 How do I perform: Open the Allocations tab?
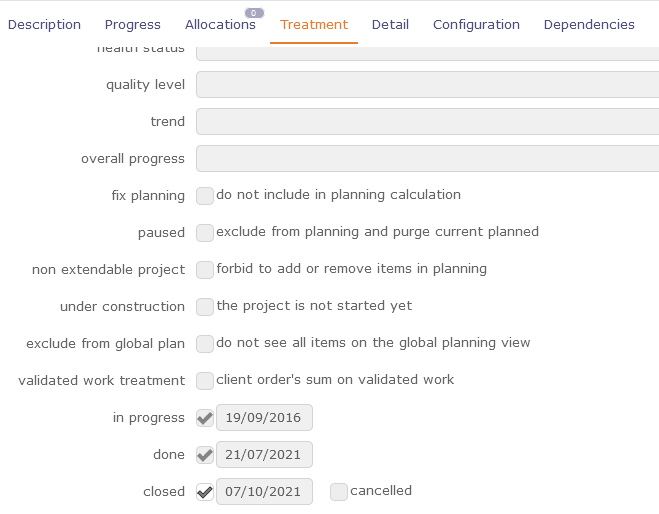tap(220, 25)
